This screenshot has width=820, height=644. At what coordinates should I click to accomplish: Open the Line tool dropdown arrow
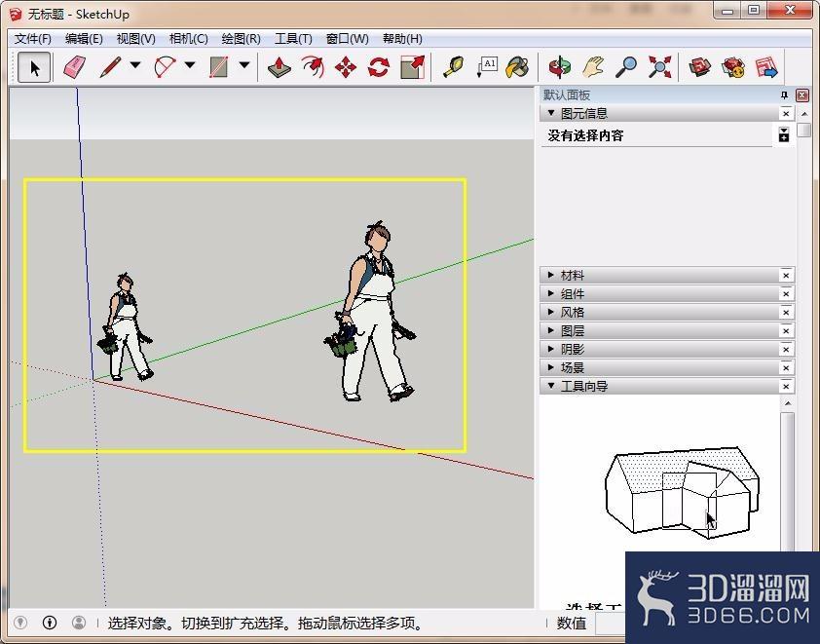(135, 66)
